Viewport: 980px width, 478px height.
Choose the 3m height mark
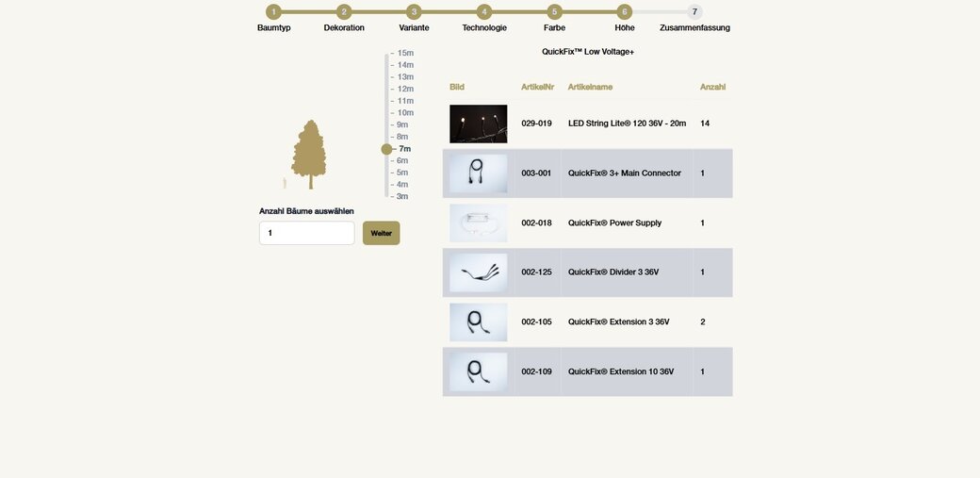401,196
